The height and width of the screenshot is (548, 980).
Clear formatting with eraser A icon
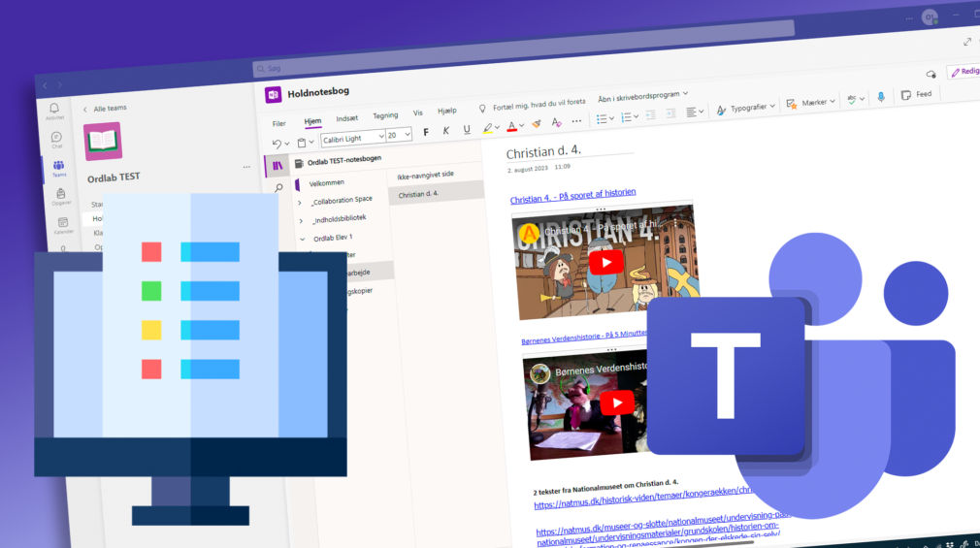tap(556, 122)
